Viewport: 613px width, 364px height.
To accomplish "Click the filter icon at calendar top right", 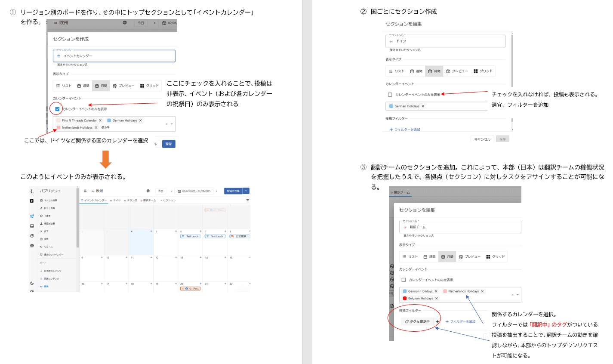I will click(x=247, y=200).
